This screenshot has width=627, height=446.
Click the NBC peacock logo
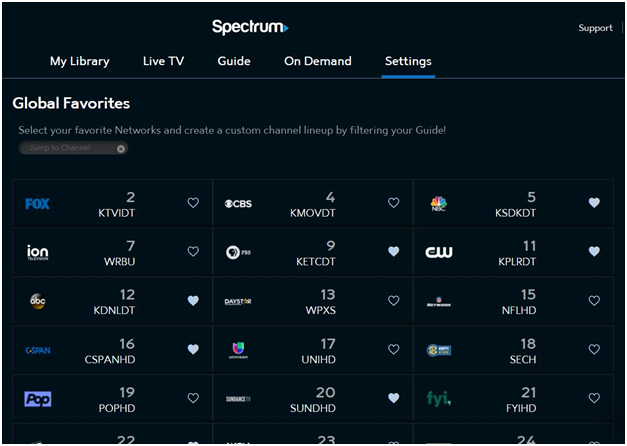[438, 204]
